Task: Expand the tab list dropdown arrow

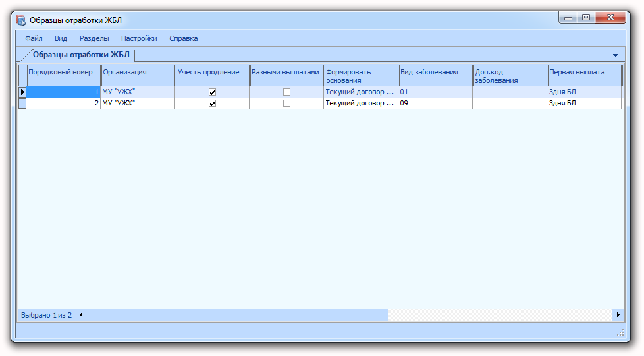Action: (x=615, y=55)
